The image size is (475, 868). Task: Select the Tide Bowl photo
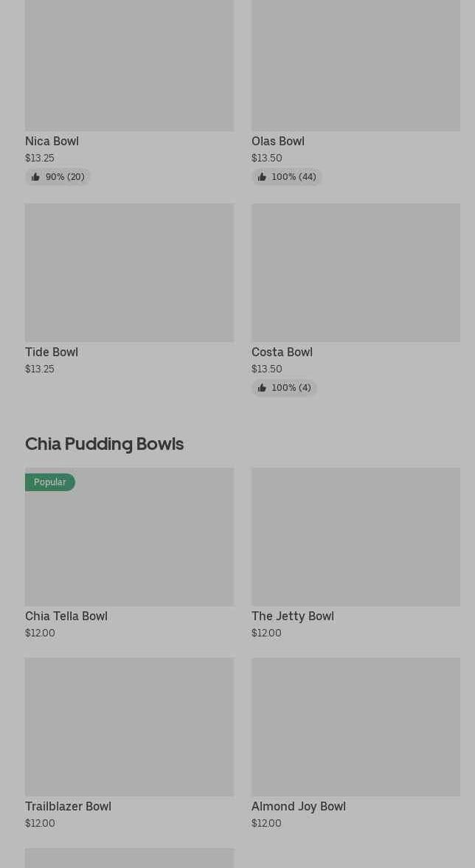129,272
